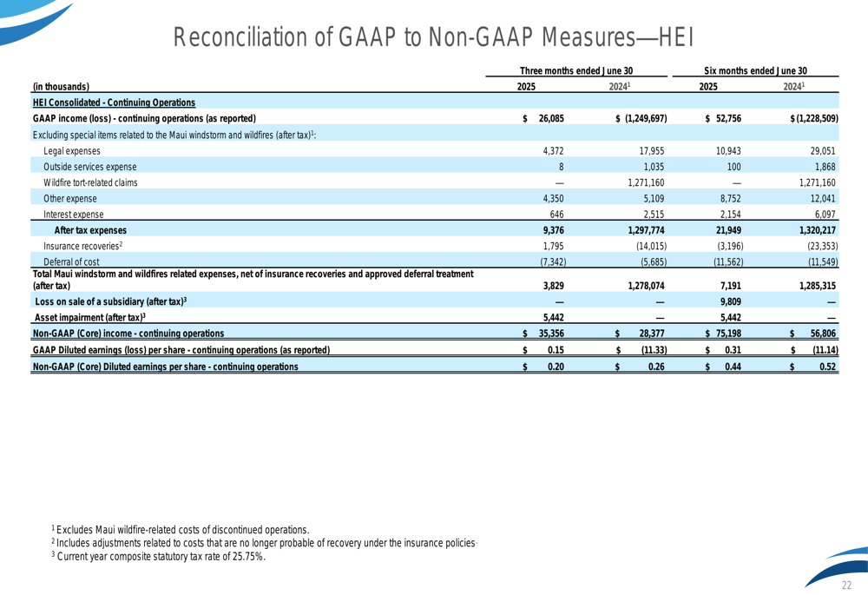Click the Other expense value 4,350
This screenshot has width=868, height=595.
click(x=553, y=198)
